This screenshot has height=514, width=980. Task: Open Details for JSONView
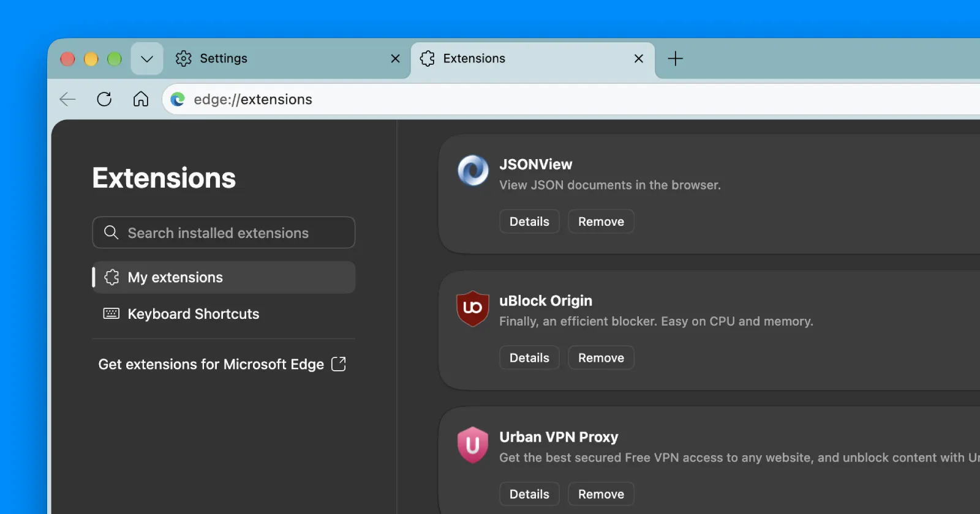[529, 222]
